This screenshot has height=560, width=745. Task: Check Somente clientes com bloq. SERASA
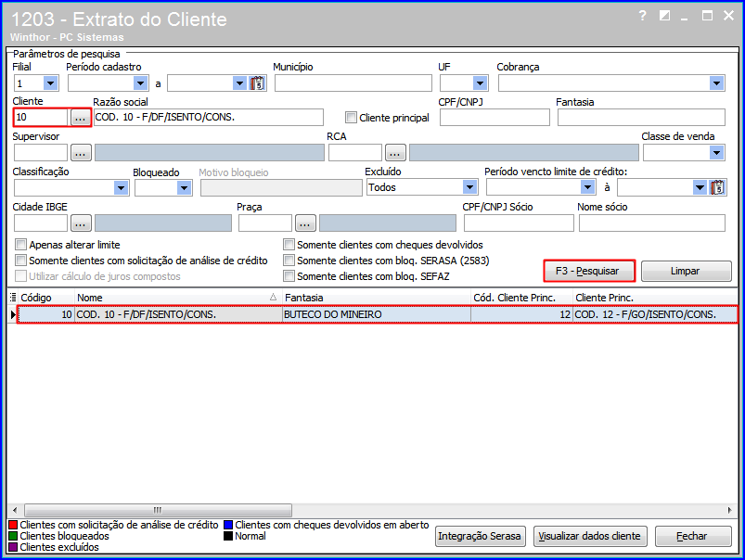pos(289,261)
